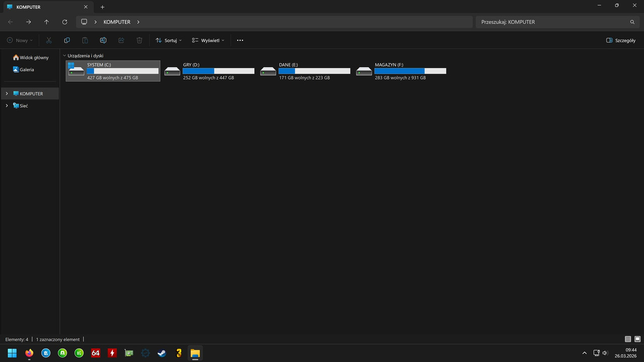The image size is (644, 362).
Task: Open Widok główny in sidebar
Action: coord(31,57)
